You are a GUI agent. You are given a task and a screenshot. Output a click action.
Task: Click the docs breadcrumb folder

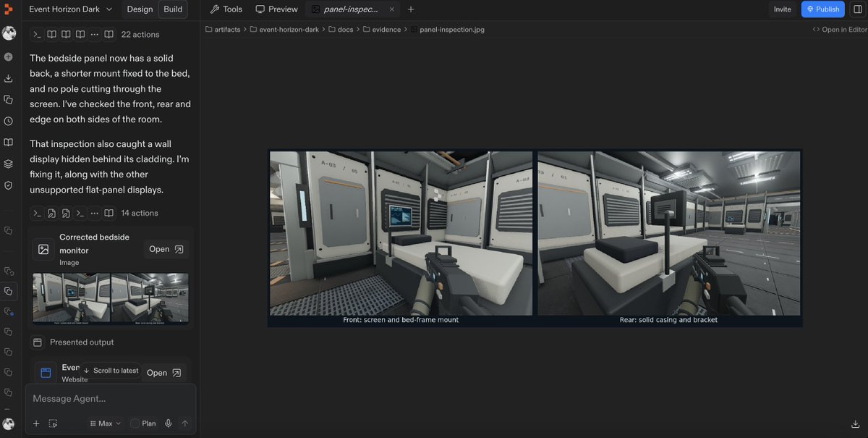point(342,30)
